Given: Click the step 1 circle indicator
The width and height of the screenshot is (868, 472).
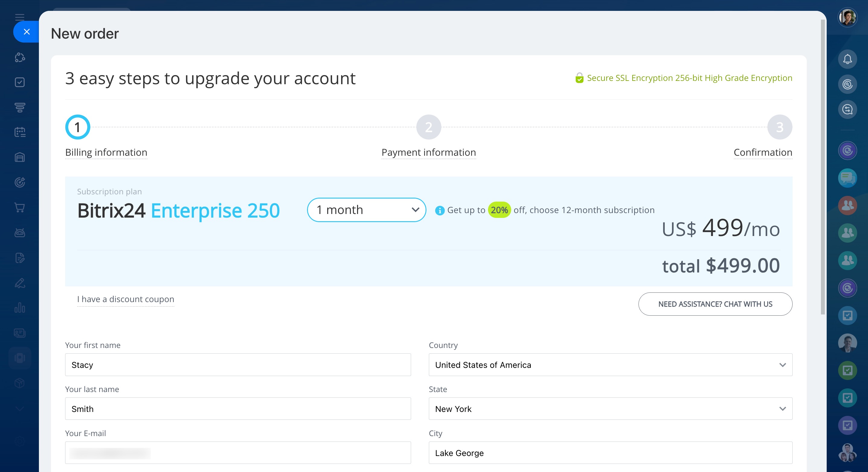Looking at the screenshot, I should pyautogui.click(x=78, y=127).
